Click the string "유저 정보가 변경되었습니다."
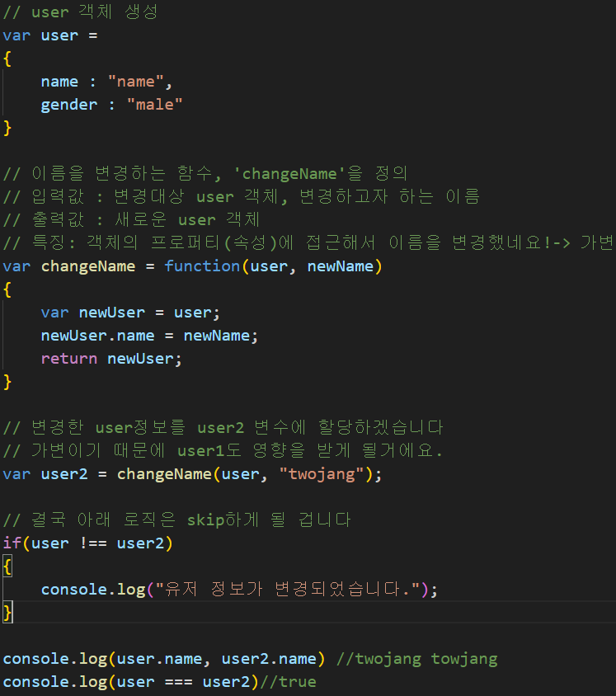Screen dimensions: 616x696 pos(288,589)
